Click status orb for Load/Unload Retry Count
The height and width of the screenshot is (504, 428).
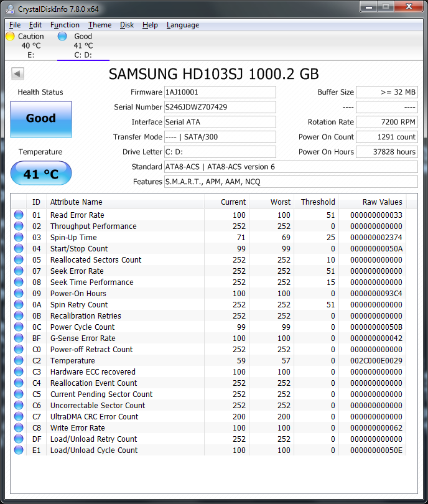(x=19, y=439)
